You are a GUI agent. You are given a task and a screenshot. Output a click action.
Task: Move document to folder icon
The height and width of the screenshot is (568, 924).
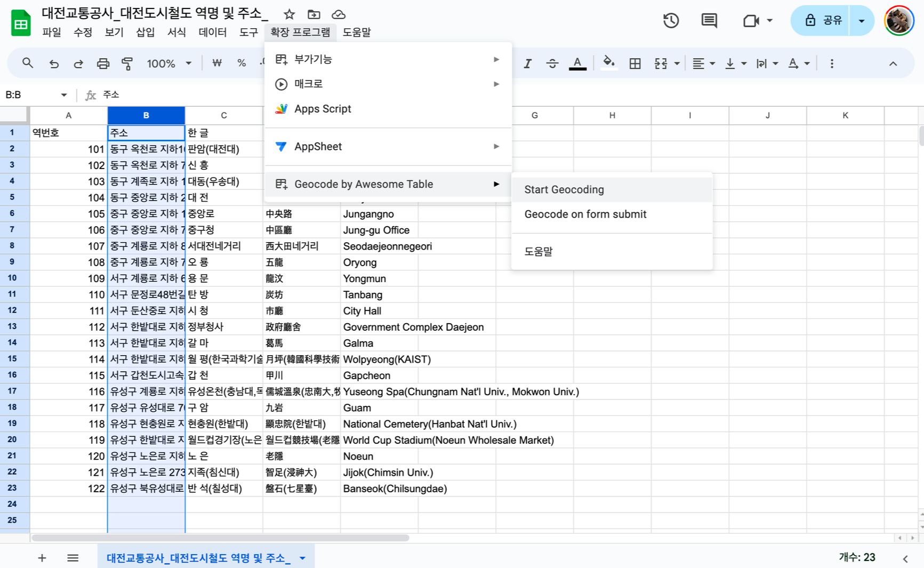click(x=314, y=14)
